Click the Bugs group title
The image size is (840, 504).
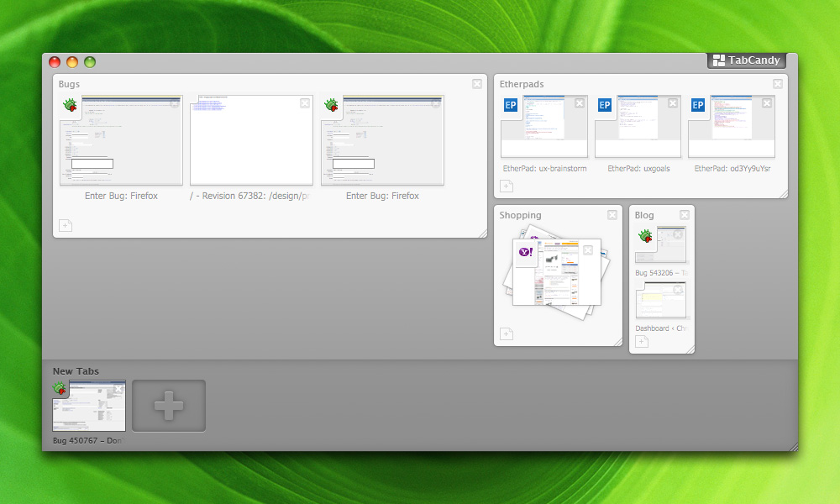click(70, 84)
